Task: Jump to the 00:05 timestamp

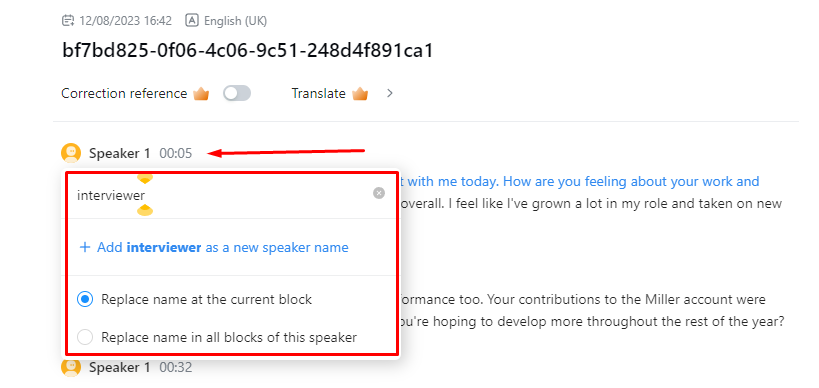Action: tap(176, 154)
